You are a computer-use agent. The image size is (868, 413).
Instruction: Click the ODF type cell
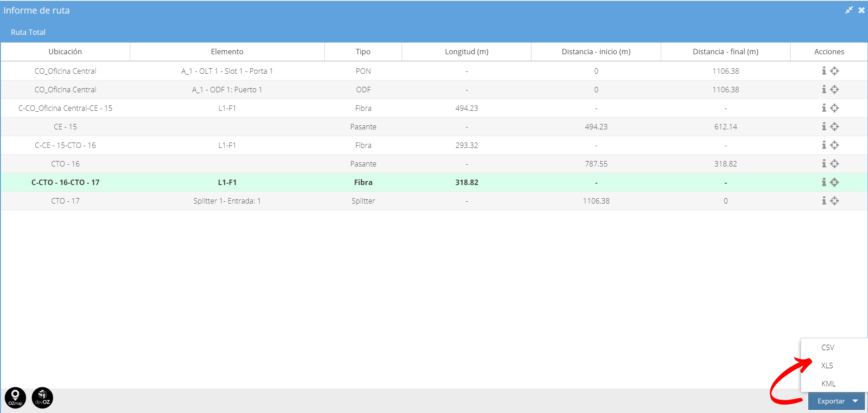[363, 90]
